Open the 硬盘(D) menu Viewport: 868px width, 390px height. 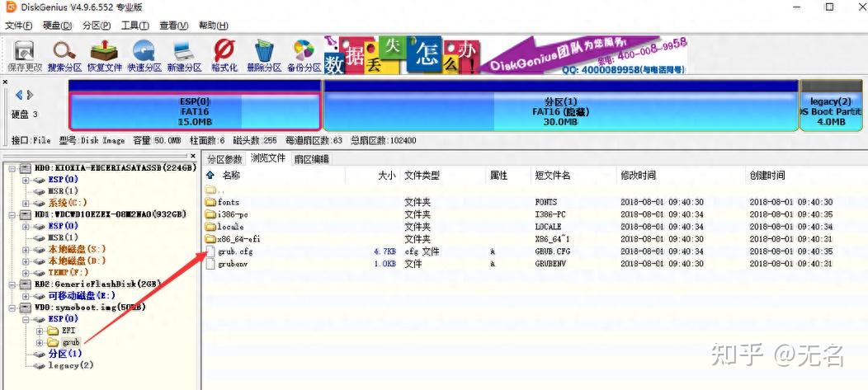click(58, 26)
